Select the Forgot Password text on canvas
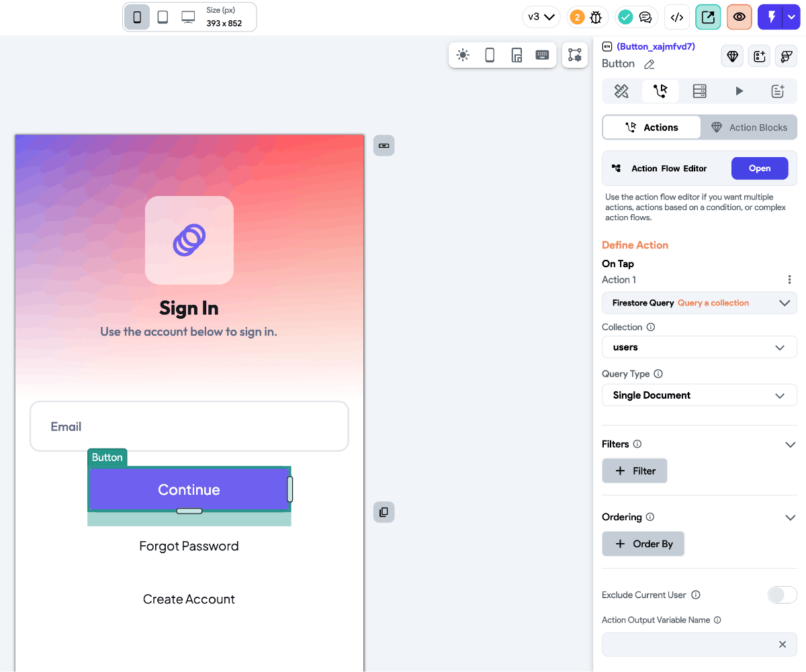Viewport: 806px width, 672px height. (x=189, y=546)
